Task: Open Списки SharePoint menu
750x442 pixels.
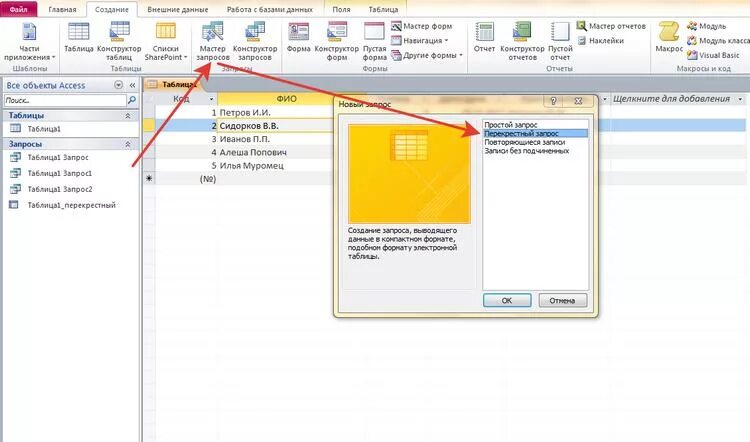Action: 165,42
